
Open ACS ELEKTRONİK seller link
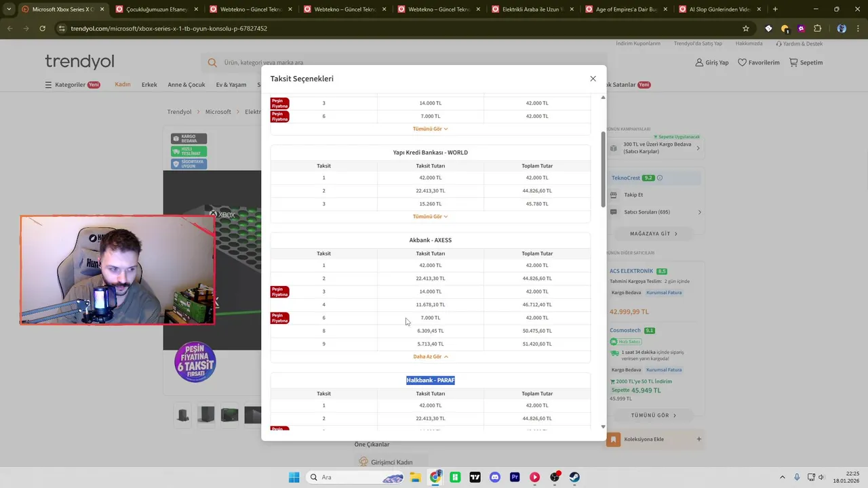pyautogui.click(x=631, y=271)
